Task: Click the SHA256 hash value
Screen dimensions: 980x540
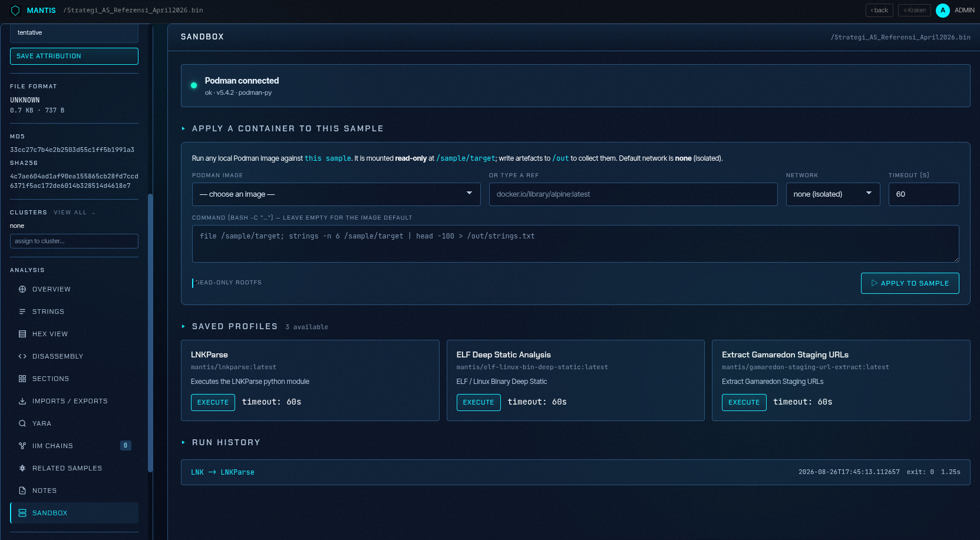Action: [74, 181]
